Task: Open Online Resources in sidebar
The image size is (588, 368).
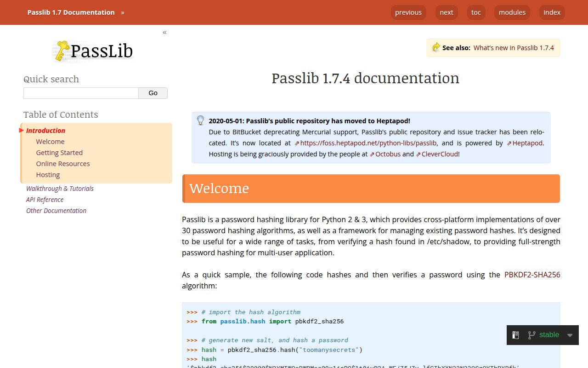Action: (x=63, y=164)
